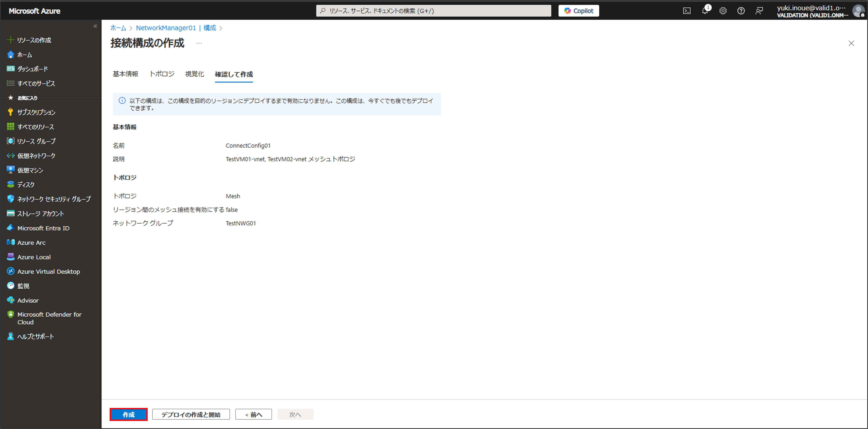Open Microsoft Entra ID in sidebar
868x429 pixels.
coord(38,228)
